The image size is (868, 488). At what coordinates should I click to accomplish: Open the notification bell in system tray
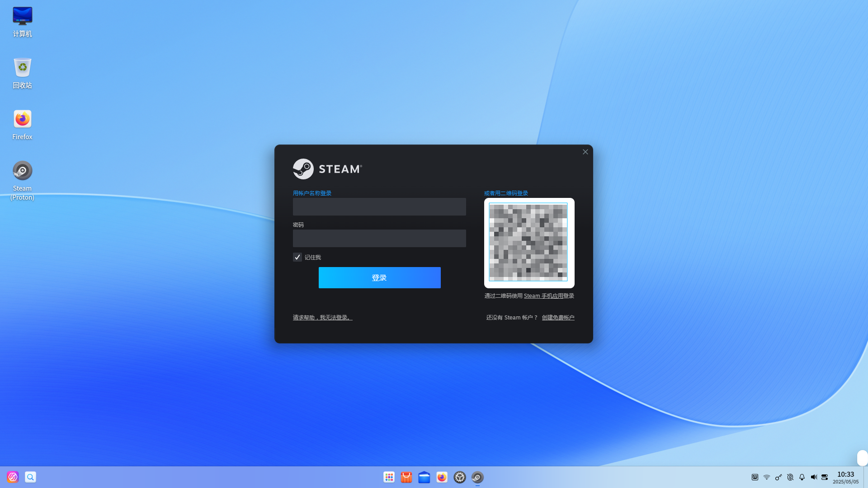click(802, 477)
